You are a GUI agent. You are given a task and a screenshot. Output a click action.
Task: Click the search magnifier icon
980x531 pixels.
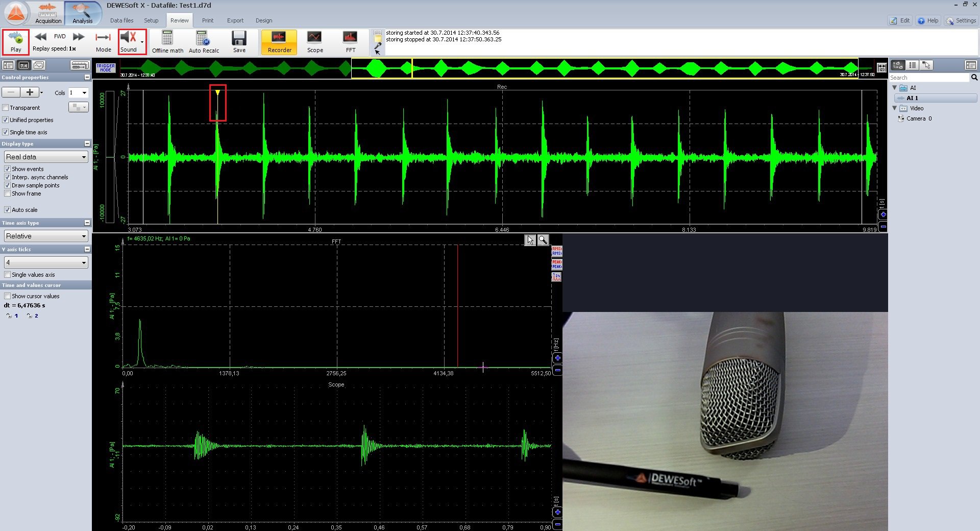974,78
